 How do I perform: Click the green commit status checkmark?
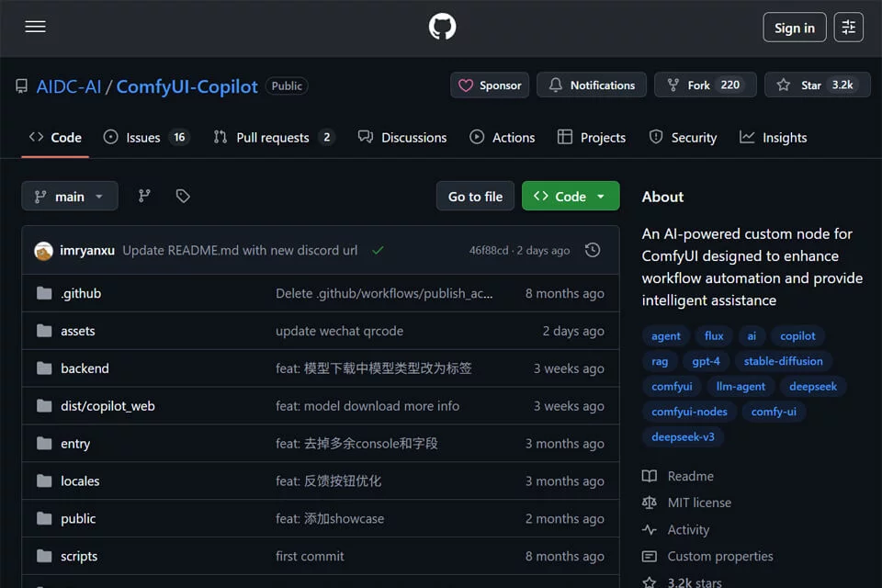click(378, 250)
